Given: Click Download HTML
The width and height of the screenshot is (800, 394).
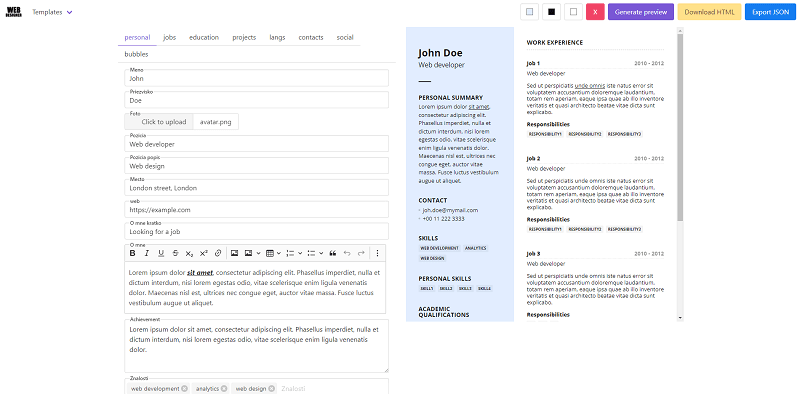Looking at the screenshot, I should tap(709, 12).
